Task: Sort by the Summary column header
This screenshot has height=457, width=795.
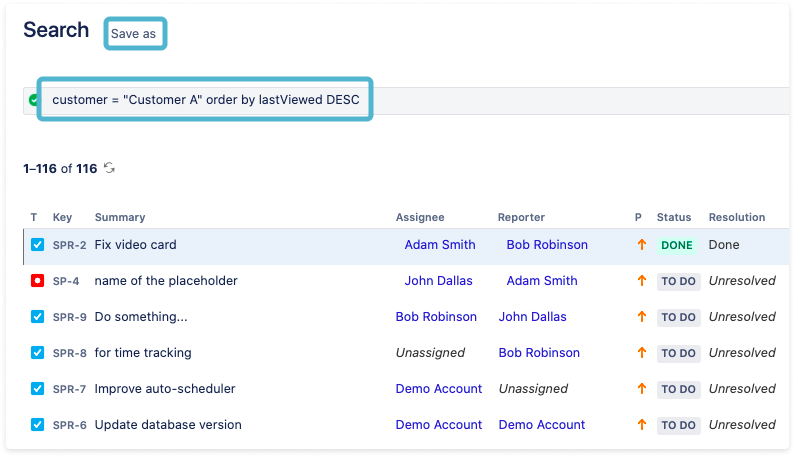Action: pos(119,217)
